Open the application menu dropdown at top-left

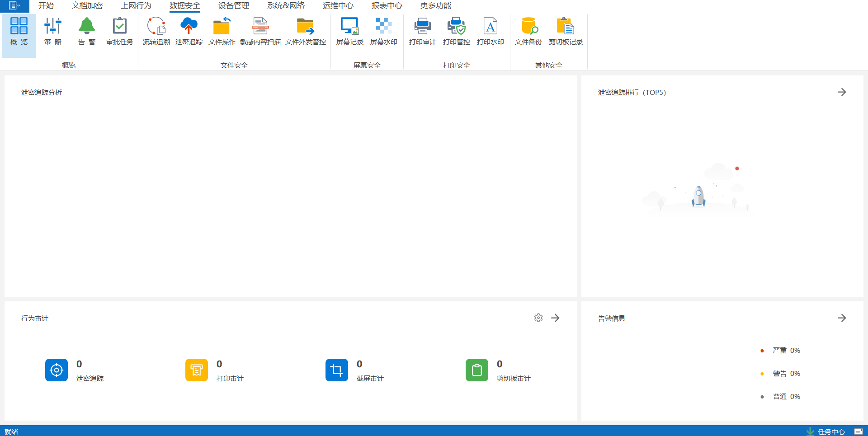(14, 6)
